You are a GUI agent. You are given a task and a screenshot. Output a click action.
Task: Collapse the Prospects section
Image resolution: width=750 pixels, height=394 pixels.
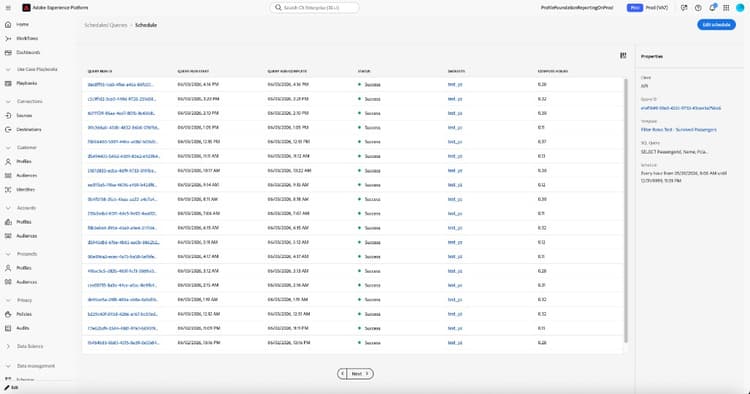pos(8,254)
